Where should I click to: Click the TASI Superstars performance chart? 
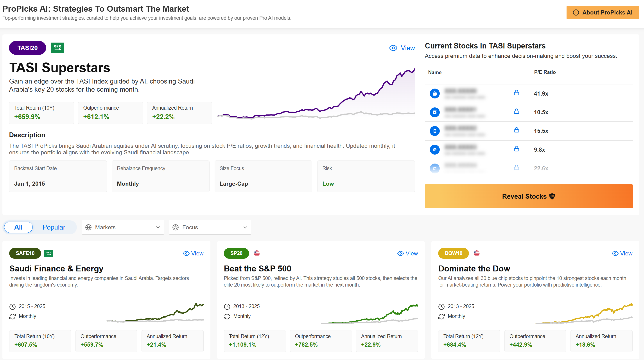[316, 94]
